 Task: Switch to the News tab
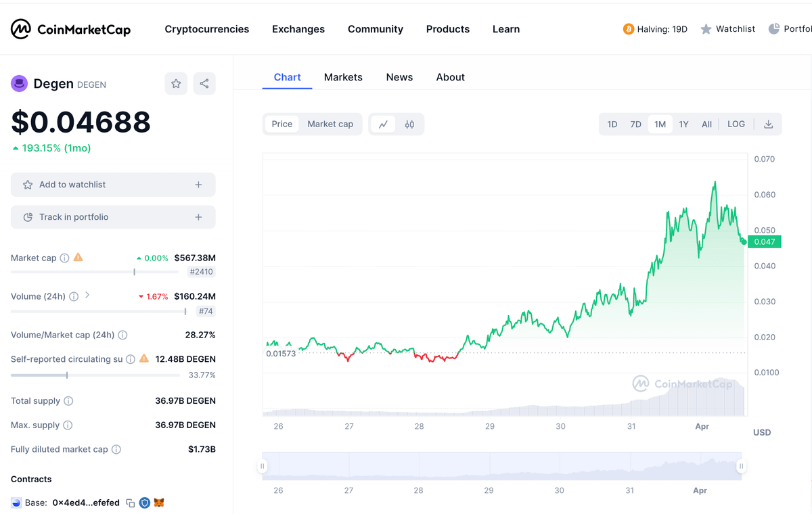click(x=399, y=77)
